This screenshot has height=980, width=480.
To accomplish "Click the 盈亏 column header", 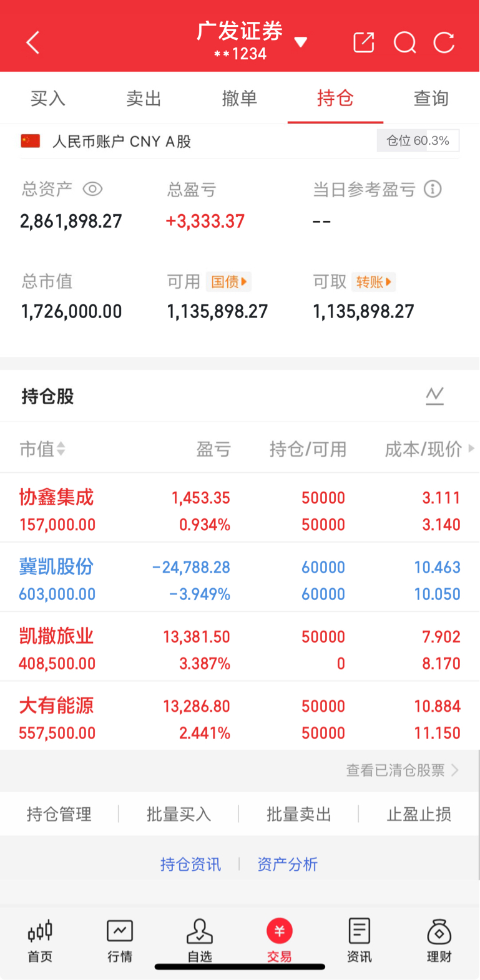I will [213, 449].
